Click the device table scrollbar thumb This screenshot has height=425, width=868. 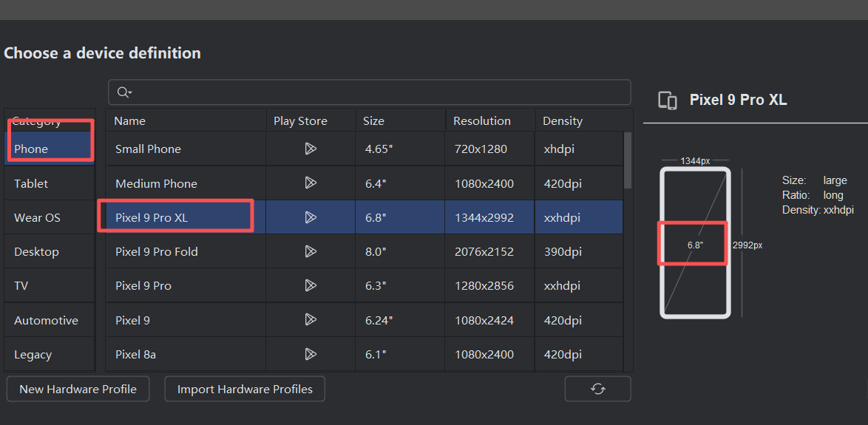(628, 160)
